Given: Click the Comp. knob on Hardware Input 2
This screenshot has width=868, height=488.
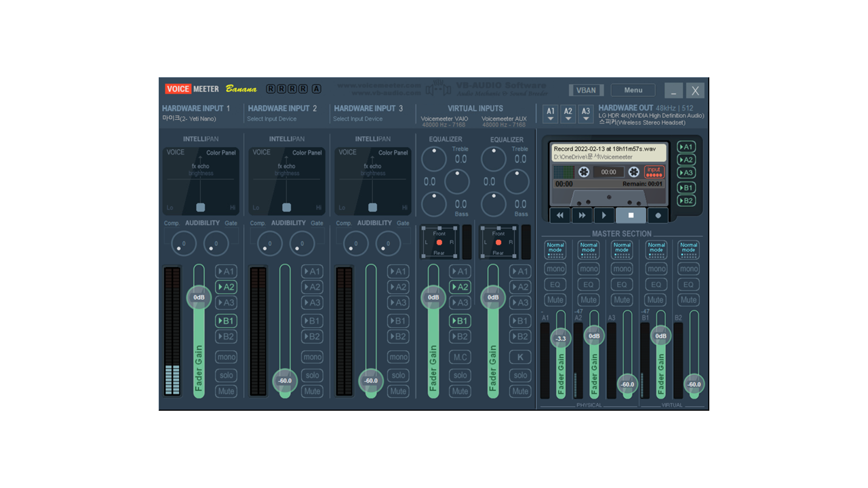Looking at the screenshot, I should pos(269,243).
